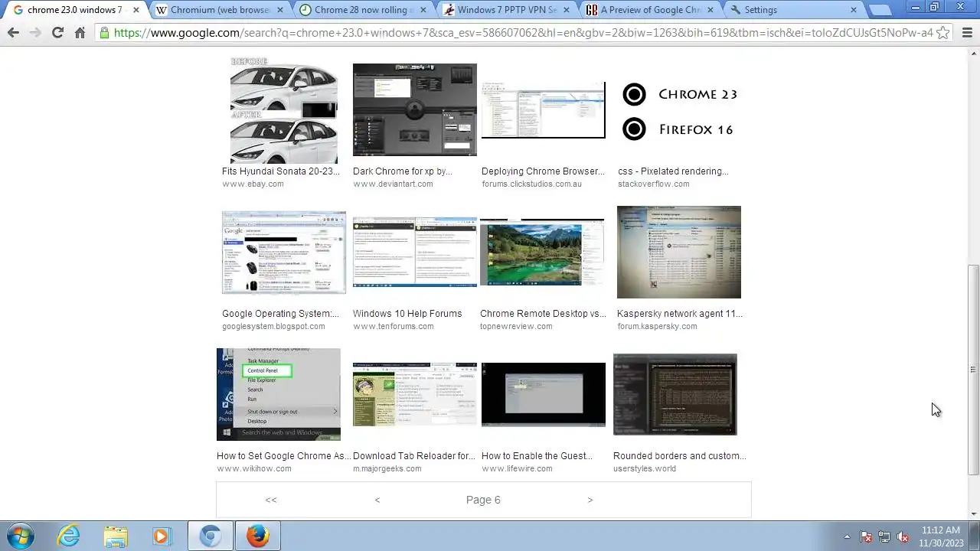Screen dimensions: 980x551
Task: Click the secure padlock icon in address bar
Action: click(x=104, y=33)
